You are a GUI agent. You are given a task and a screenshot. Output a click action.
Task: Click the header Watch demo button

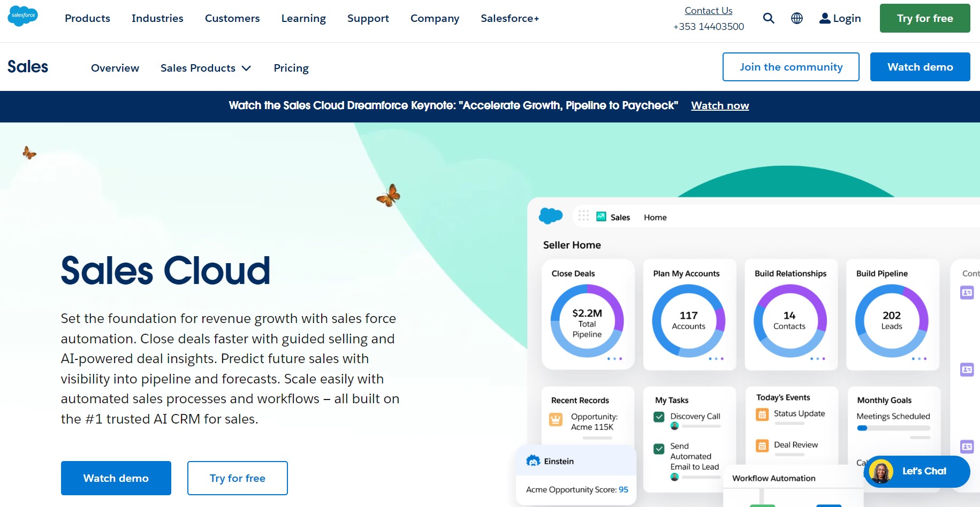[x=920, y=67]
